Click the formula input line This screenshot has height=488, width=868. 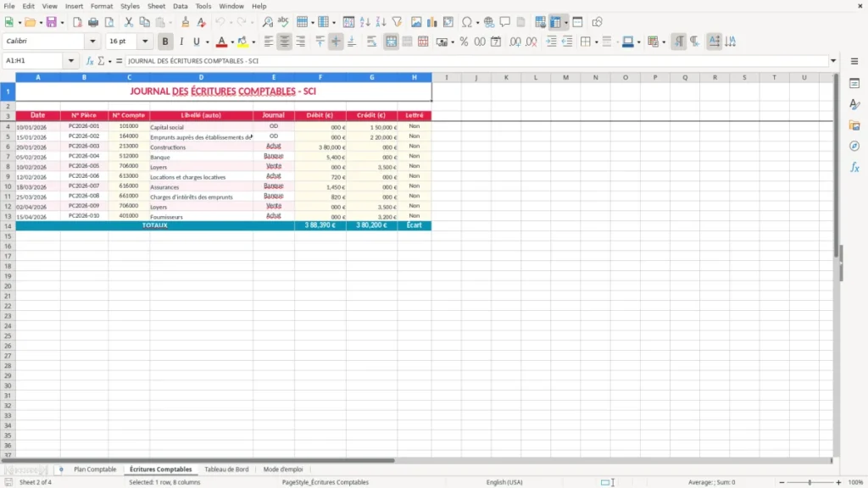476,61
